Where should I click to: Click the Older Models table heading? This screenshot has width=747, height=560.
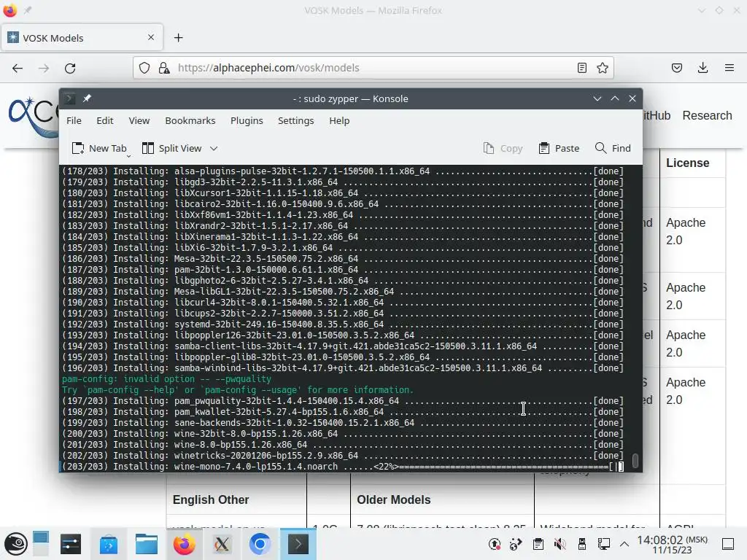click(x=393, y=499)
